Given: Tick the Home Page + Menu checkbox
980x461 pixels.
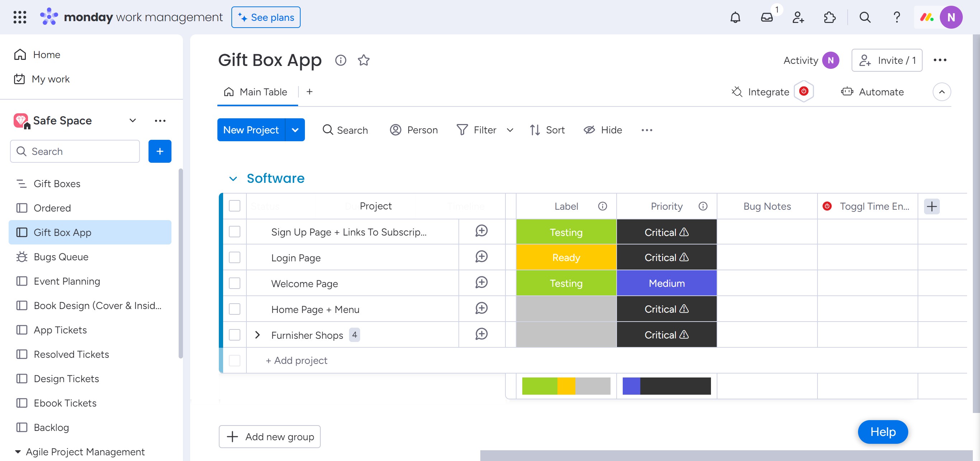Looking at the screenshot, I should pyautogui.click(x=234, y=309).
